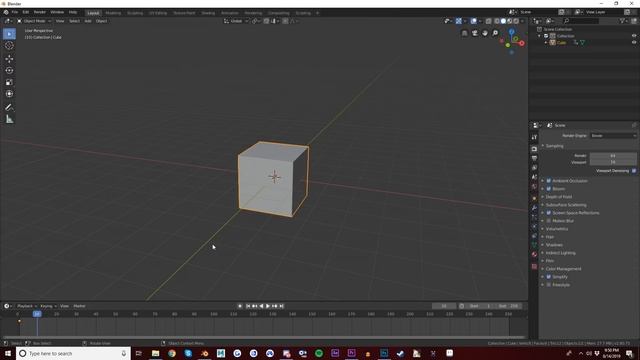640x360 pixels.
Task: Toggle the Simplify checkbox
Action: pos(549,277)
